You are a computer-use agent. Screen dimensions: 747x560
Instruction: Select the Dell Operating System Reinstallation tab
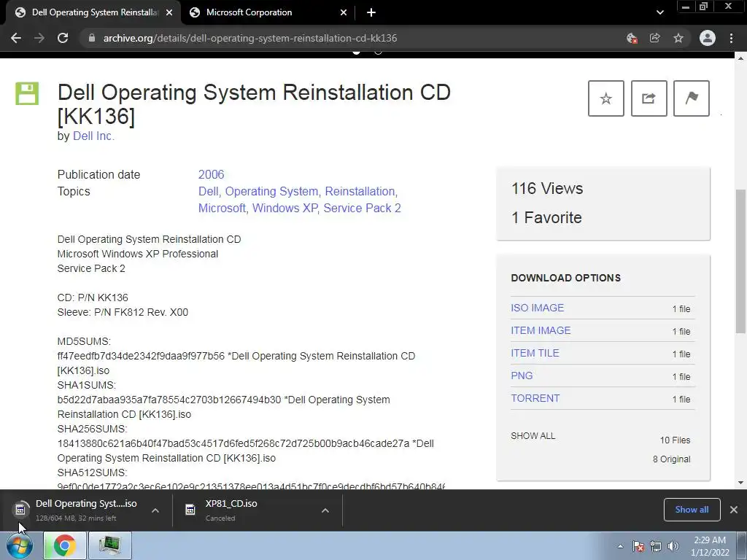point(93,13)
